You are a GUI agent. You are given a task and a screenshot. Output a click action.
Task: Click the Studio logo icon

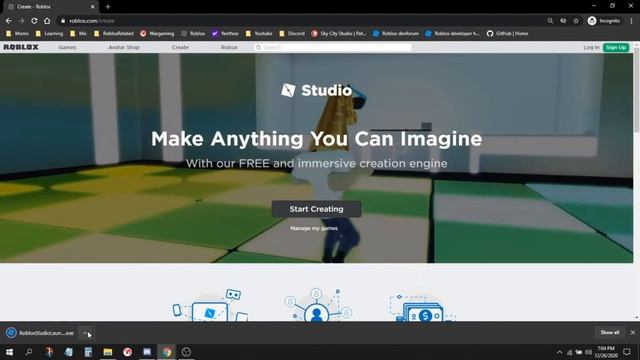click(288, 90)
